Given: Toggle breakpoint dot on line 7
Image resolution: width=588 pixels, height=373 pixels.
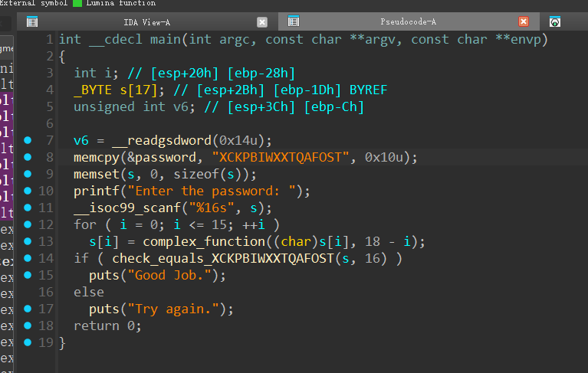Looking at the screenshot, I should coord(28,140).
